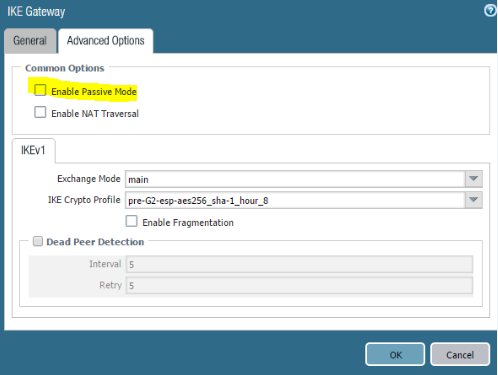Click the Exchange Mode label

tap(89, 179)
